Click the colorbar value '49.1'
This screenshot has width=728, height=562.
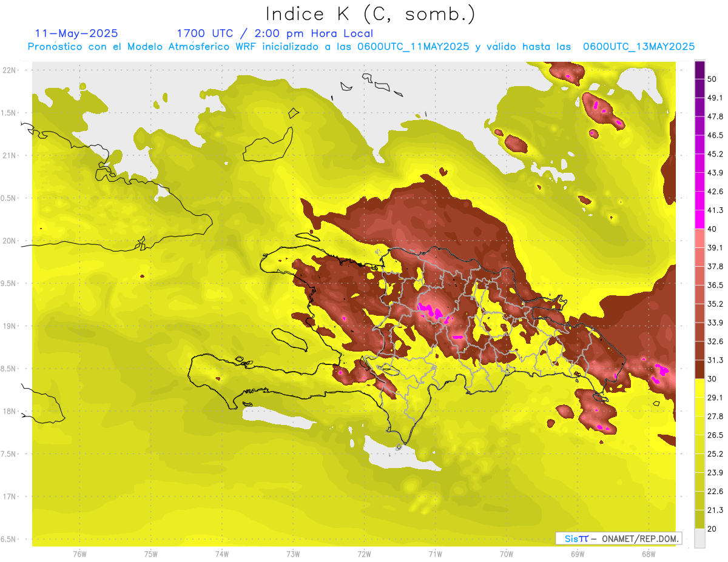715,98
